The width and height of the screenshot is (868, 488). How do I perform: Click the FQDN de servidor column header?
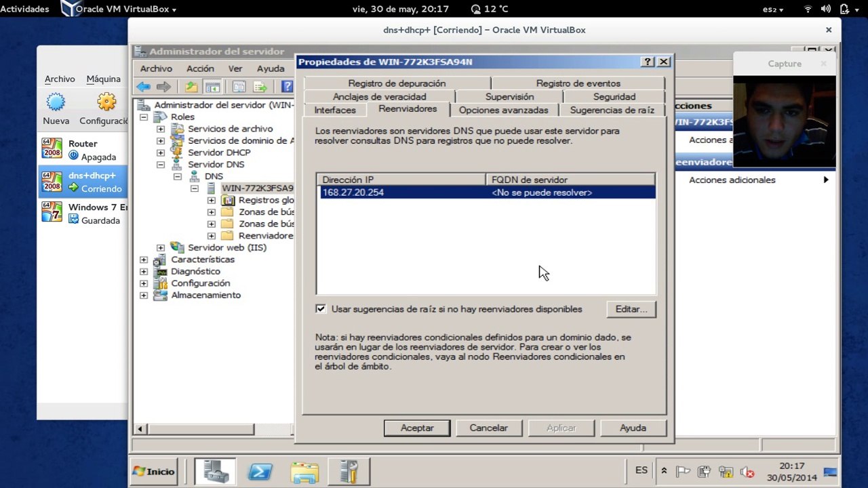pyautogui.click(x=570, y=180)
